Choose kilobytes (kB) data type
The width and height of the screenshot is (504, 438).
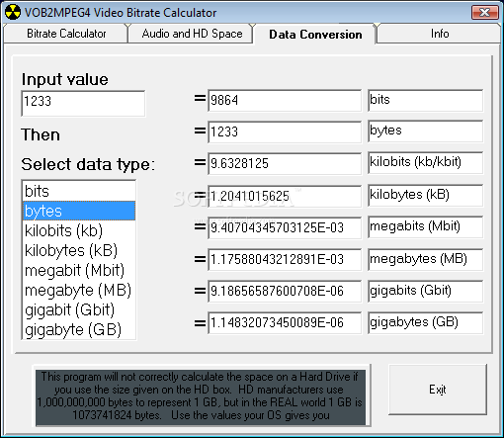pos(79,250)
